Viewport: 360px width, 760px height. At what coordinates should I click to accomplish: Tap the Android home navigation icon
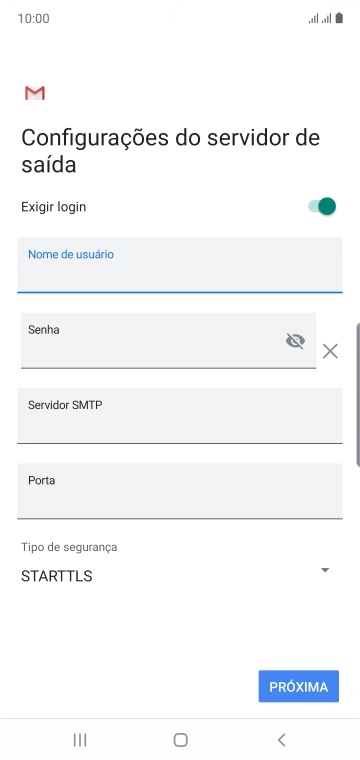180,740
